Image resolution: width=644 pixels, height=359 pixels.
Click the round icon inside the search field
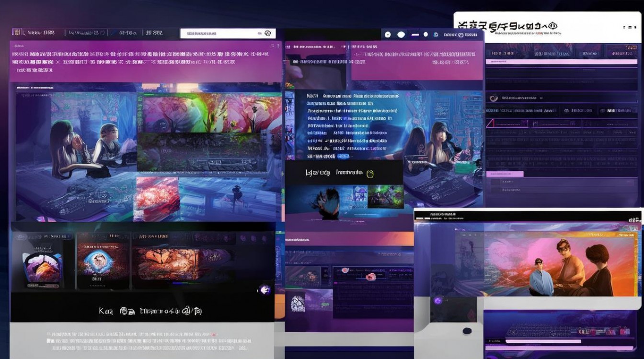tap(267, 34)
